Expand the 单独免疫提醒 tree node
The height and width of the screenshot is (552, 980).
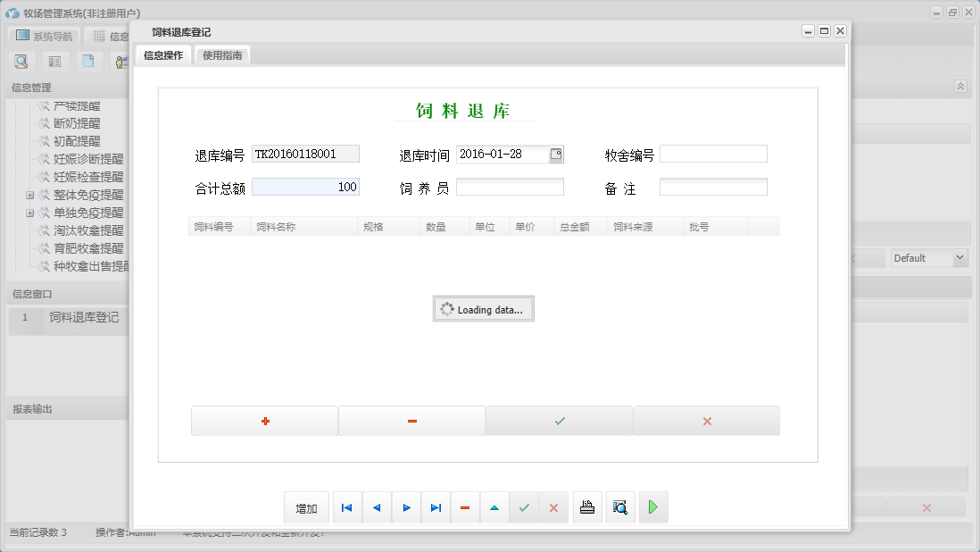29,213
